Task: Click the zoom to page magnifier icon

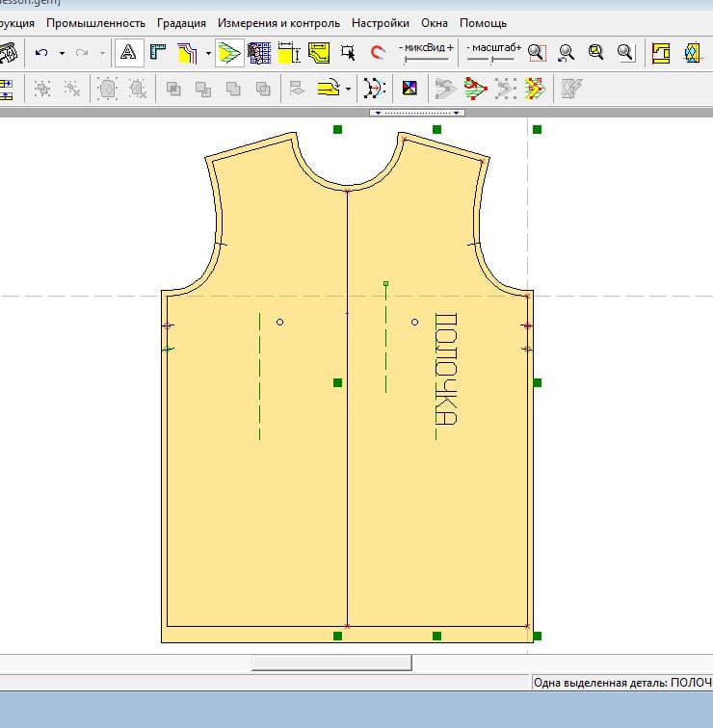Action: [625, 52]
